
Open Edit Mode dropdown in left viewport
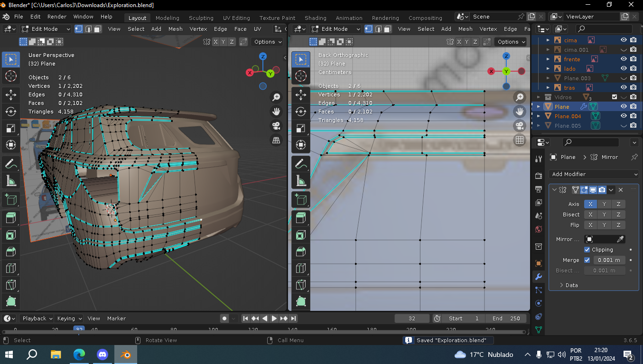[46, 29]
